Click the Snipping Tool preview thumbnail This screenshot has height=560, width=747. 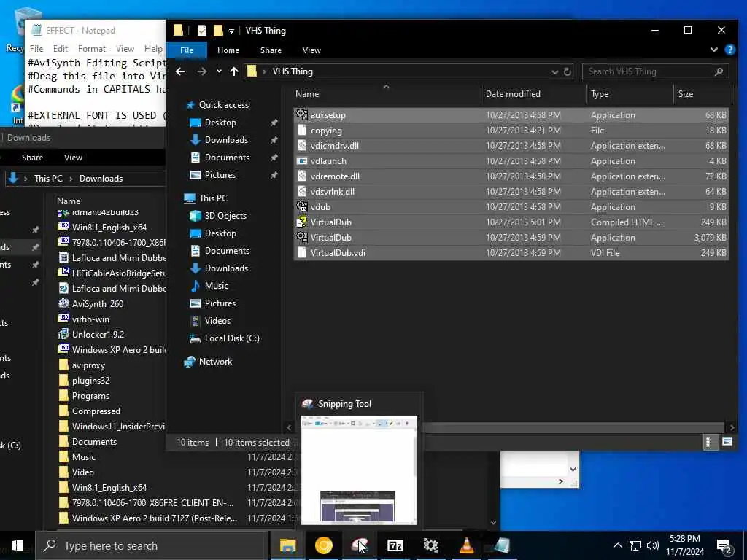pos(359,470)
